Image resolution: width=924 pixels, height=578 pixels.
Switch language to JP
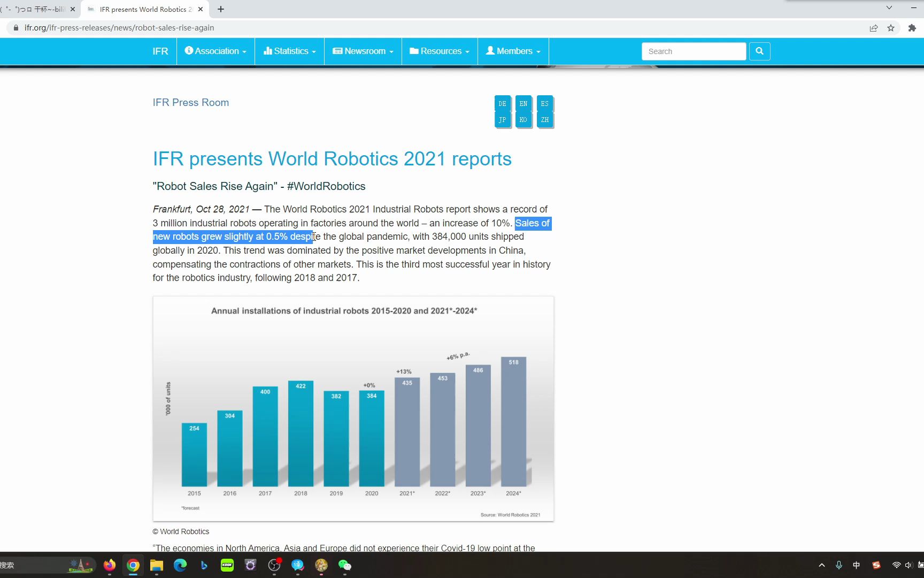click(x=502, y=120)
